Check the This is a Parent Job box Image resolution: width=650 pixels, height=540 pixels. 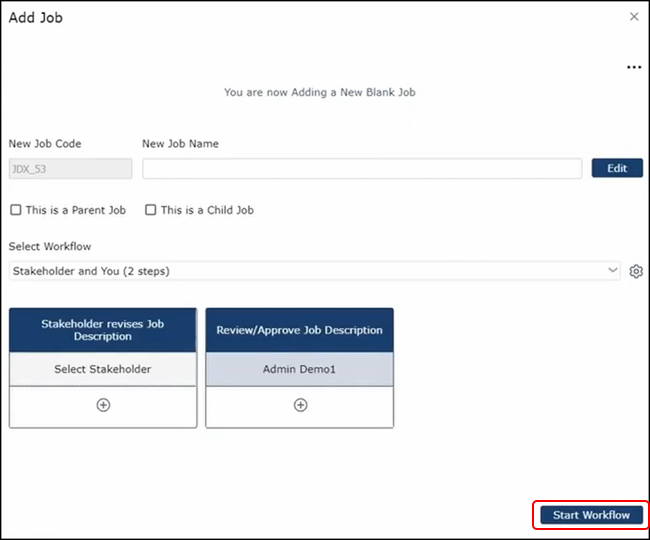click(x=16, y=210)
